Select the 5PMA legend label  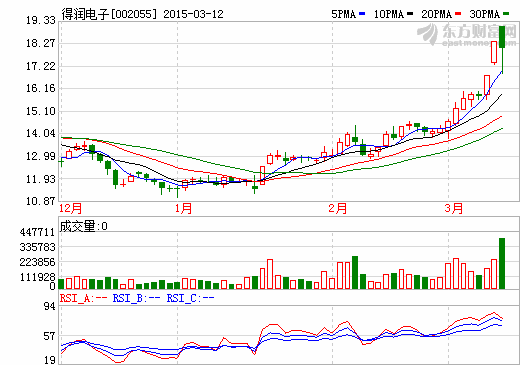pyautogui.click(x=343, y=14)
